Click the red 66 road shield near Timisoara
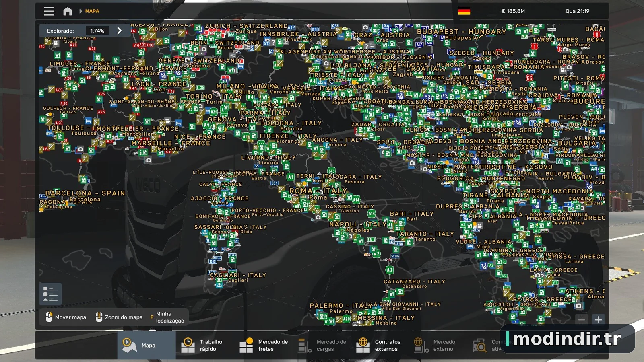Viewport: 644px width, 362px height. [x=529, y=78]
